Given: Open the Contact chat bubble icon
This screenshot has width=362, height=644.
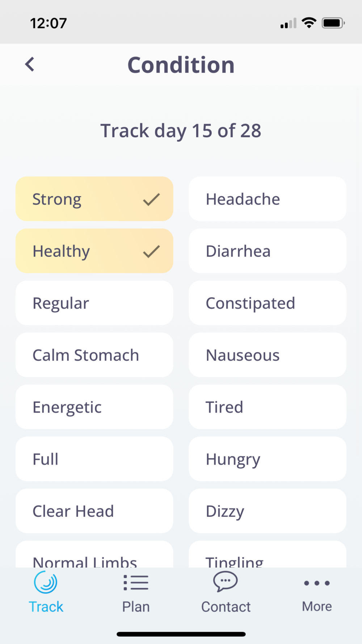Looking at the screenshot, I should click(x=225, y=582).
